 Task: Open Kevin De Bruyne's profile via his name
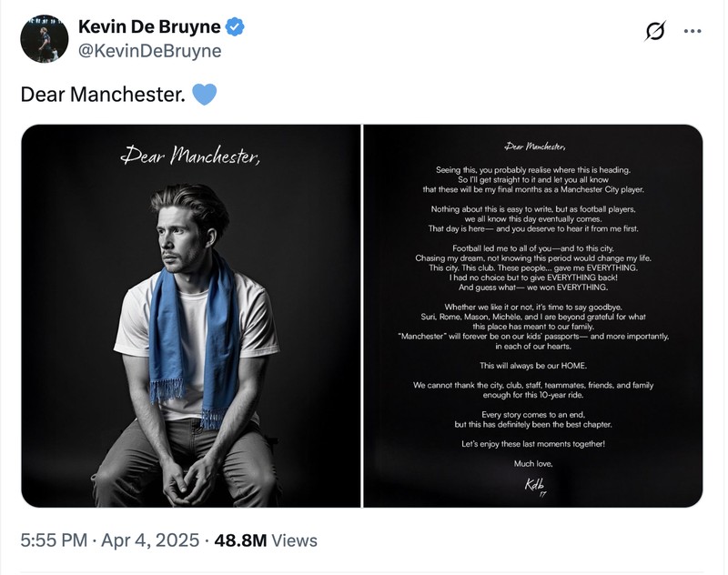(149, 26)
